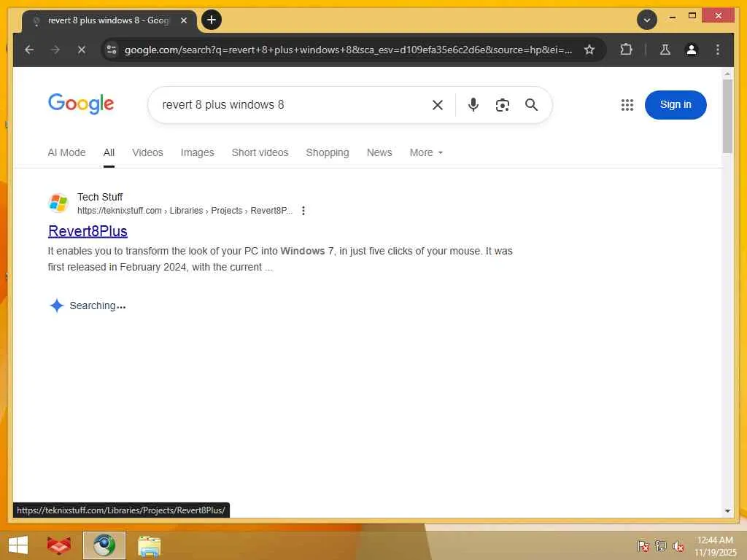Search by image camera icon

(x=502, y=105)
